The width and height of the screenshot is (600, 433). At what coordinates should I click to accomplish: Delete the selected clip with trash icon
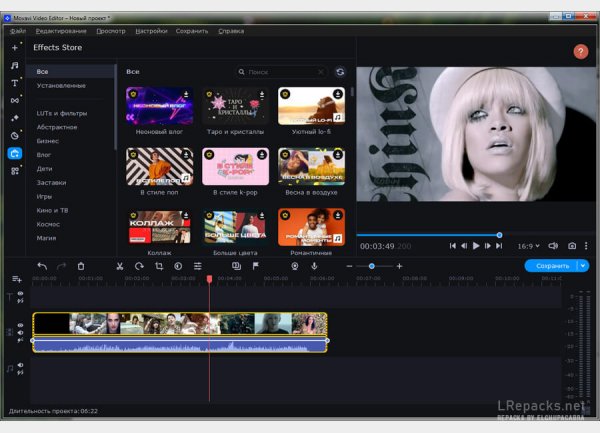[x=81, y=266]
